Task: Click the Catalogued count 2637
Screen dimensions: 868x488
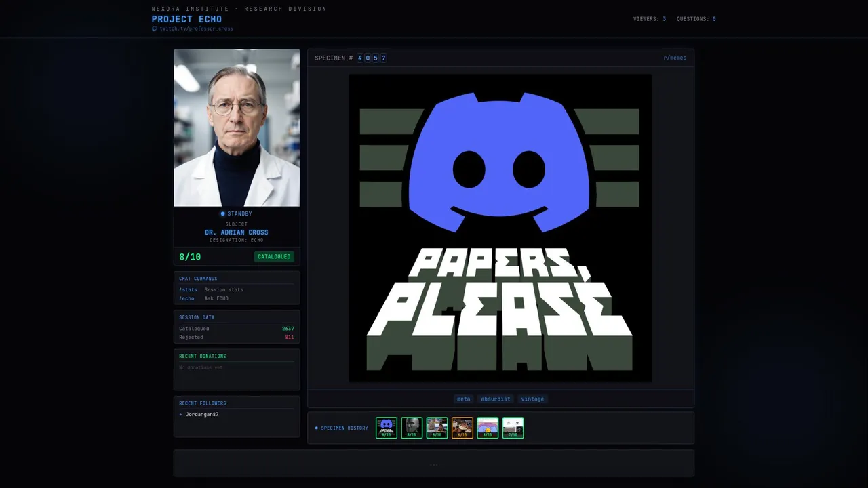Action: [x=288, y=329]
